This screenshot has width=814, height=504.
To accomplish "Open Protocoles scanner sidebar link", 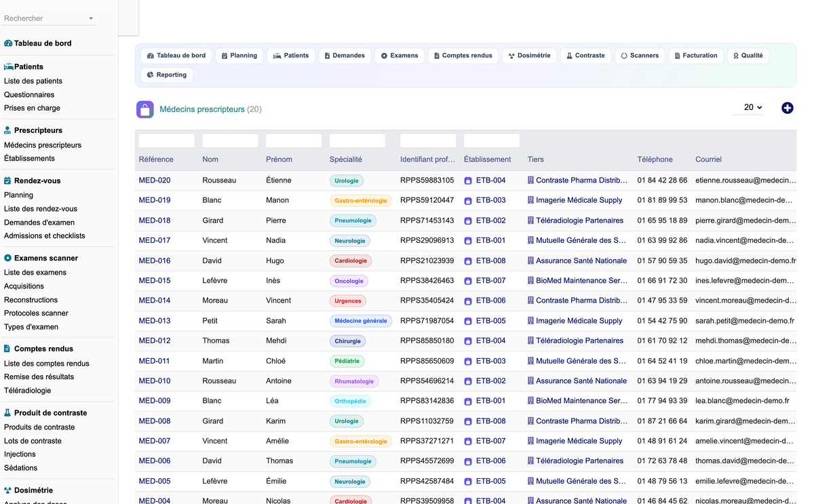I will [x=36, y=313].
